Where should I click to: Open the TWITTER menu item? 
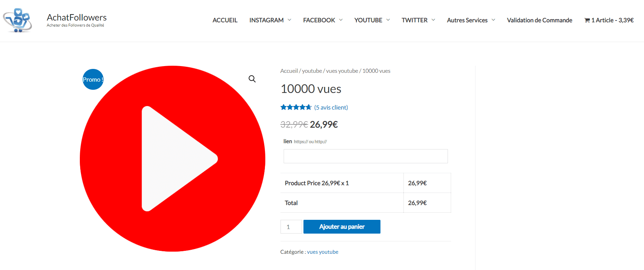click(414, 20)
